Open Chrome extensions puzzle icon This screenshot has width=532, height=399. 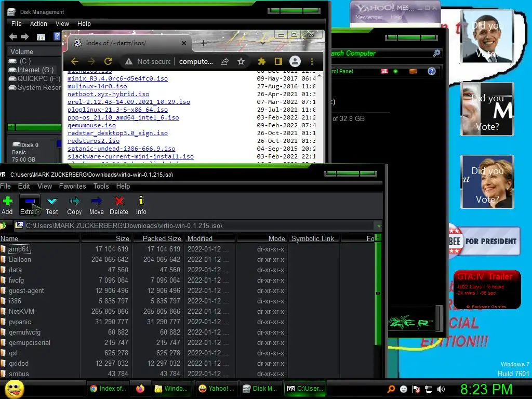[x=262, y=61]
